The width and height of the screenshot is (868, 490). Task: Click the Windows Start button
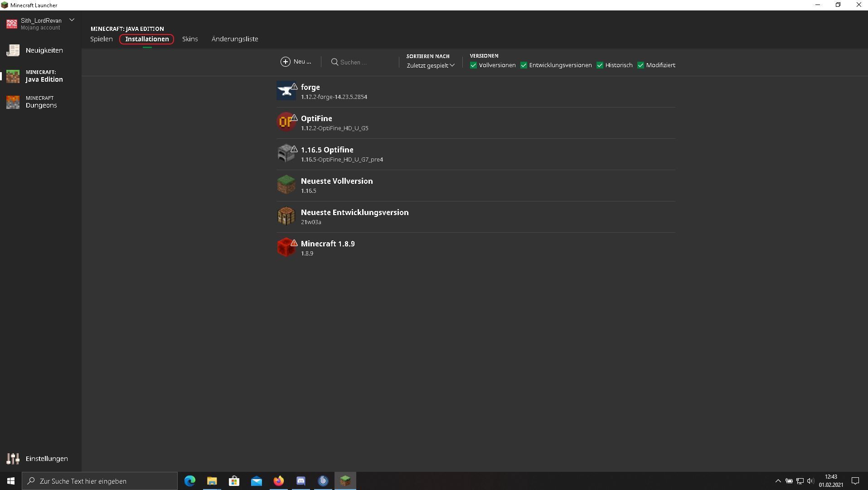[11, 481]
